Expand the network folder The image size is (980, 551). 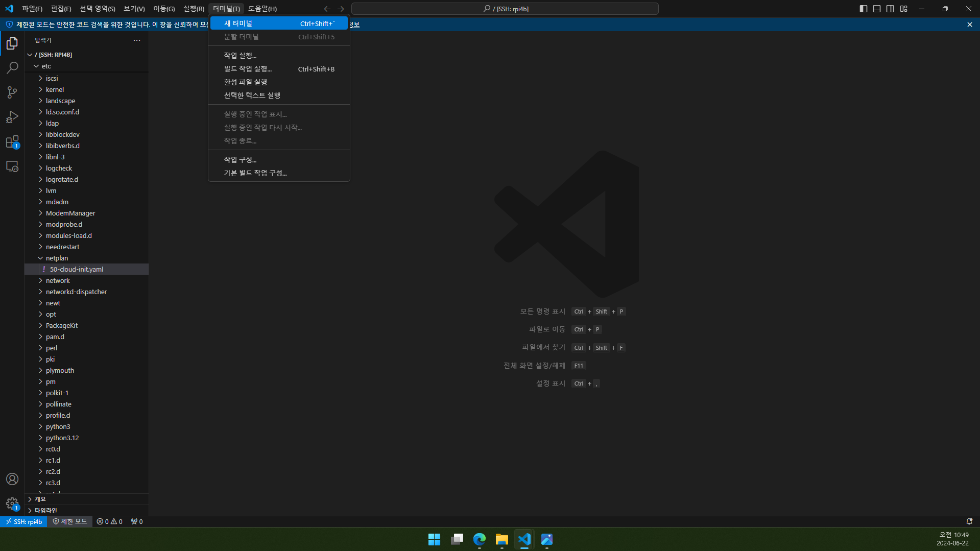87,281
